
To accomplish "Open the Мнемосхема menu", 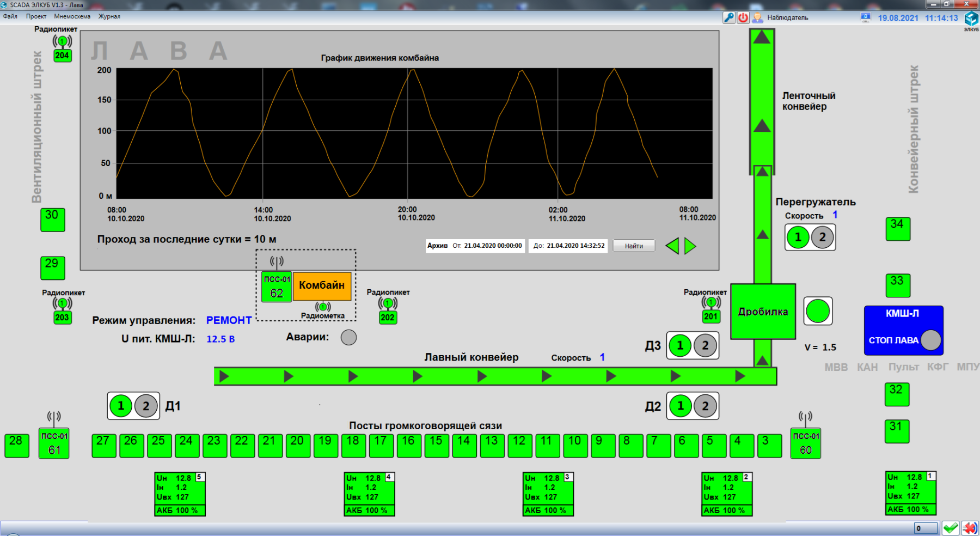I will point(72,16).
